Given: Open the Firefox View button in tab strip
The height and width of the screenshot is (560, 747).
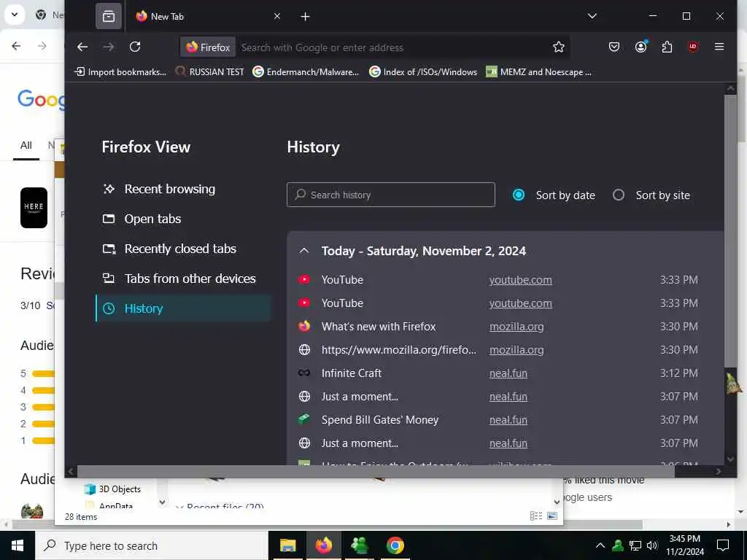Looking at the screenshot, I should click(x=109, y=17).
